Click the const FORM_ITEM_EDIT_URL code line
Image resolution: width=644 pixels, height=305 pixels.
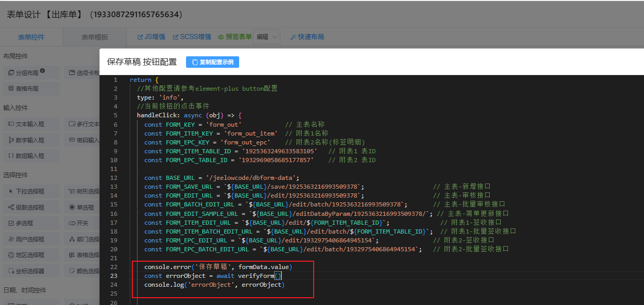click(323, 223)
